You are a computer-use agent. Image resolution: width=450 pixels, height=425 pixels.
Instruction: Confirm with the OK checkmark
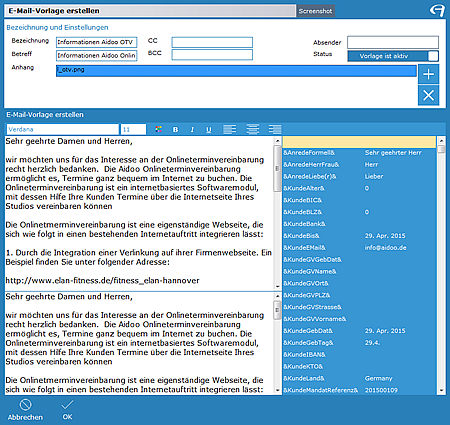point(67,405)
